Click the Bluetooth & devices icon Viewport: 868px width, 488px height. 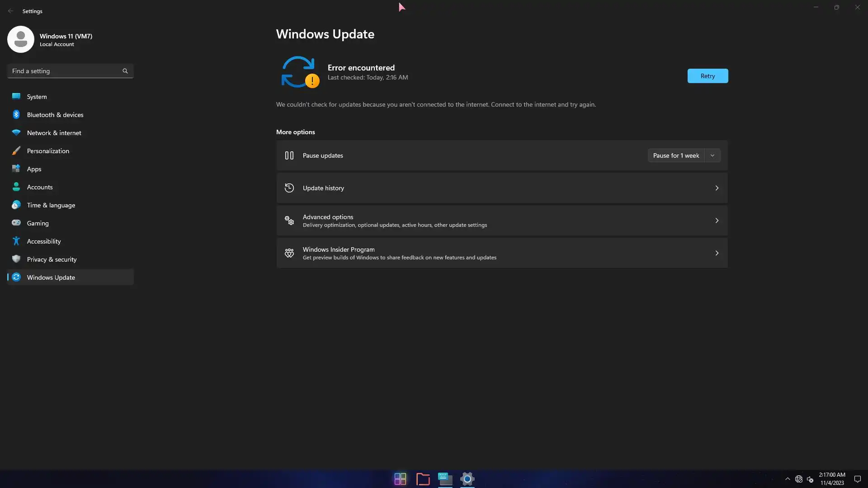coord(16,115)
